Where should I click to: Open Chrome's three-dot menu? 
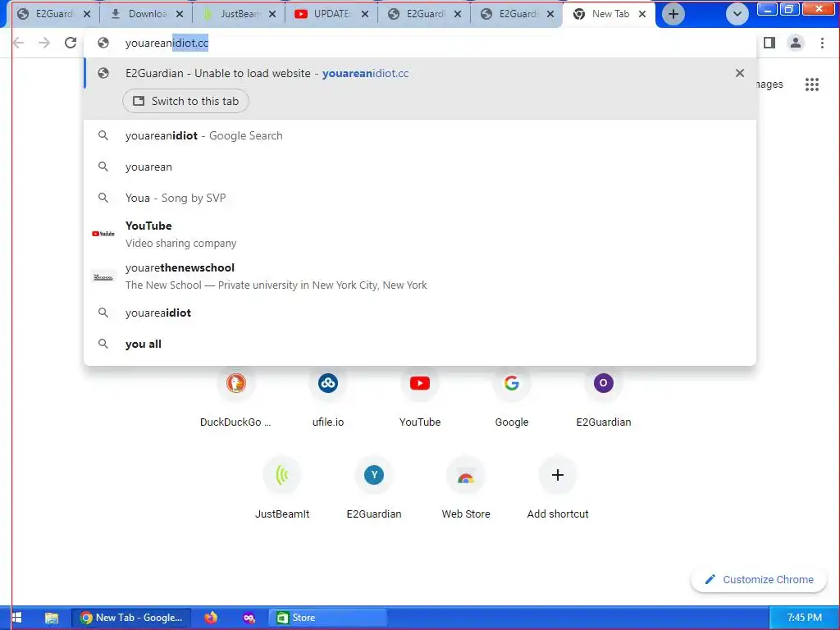click(x=822, y=43)
